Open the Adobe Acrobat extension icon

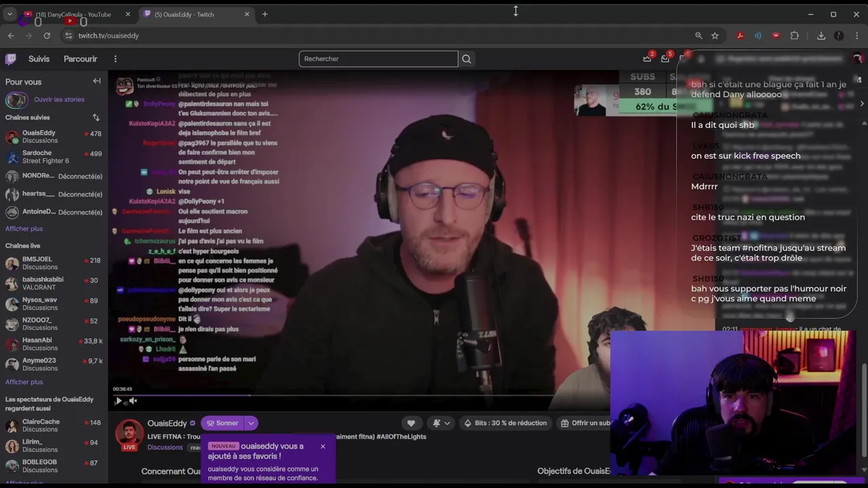741,35
